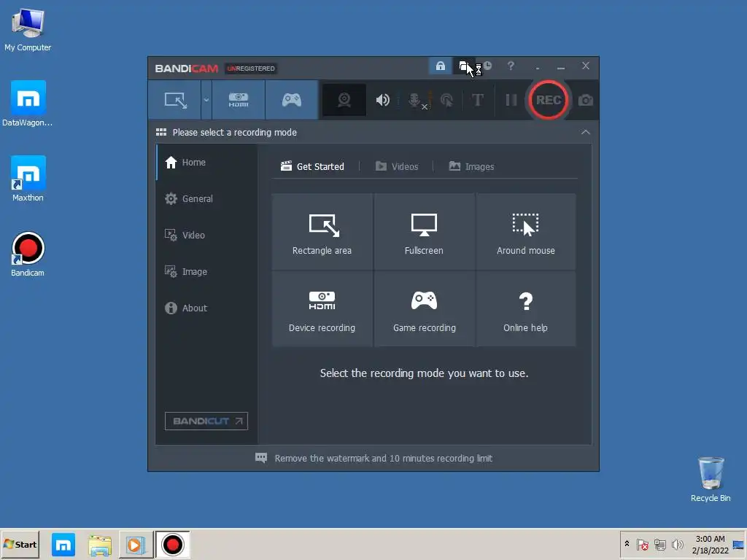Open the About section
This screenshot has width=747, height=560.
point(207,308)
